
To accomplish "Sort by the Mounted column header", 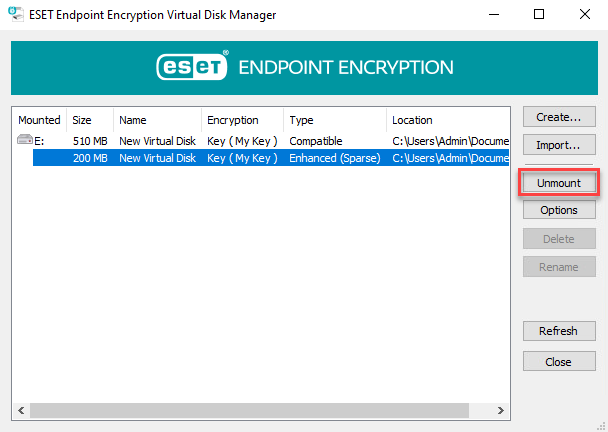I will [x=40, y=120].
